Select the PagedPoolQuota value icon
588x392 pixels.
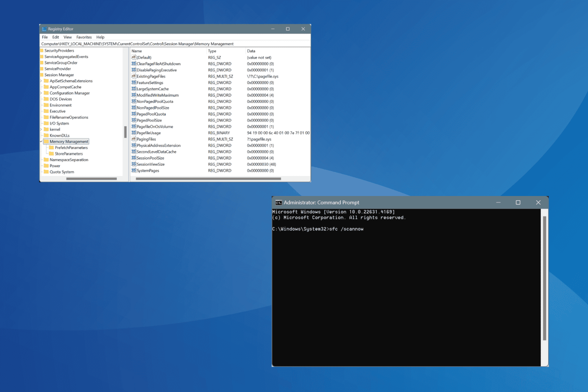coord(134,114)
